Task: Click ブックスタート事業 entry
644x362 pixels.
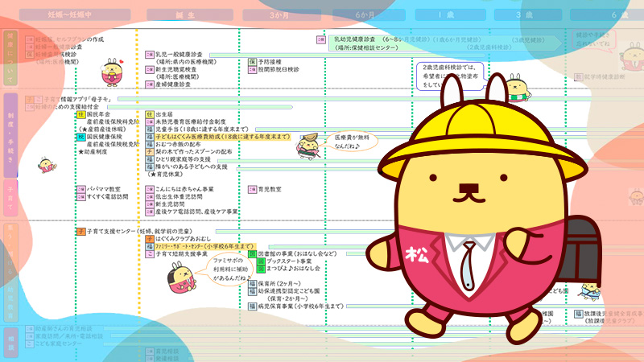Action: click(x=289, y=261)
